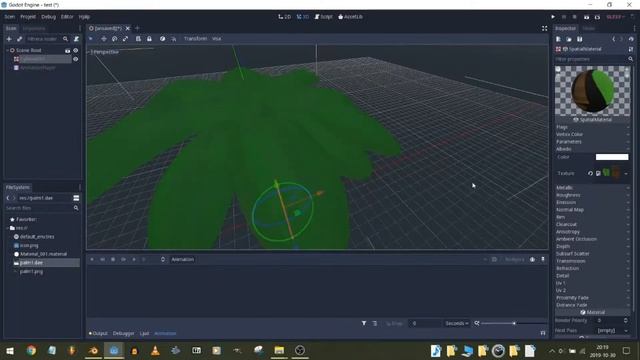Switch to 3D workspace

click(303, 17)
